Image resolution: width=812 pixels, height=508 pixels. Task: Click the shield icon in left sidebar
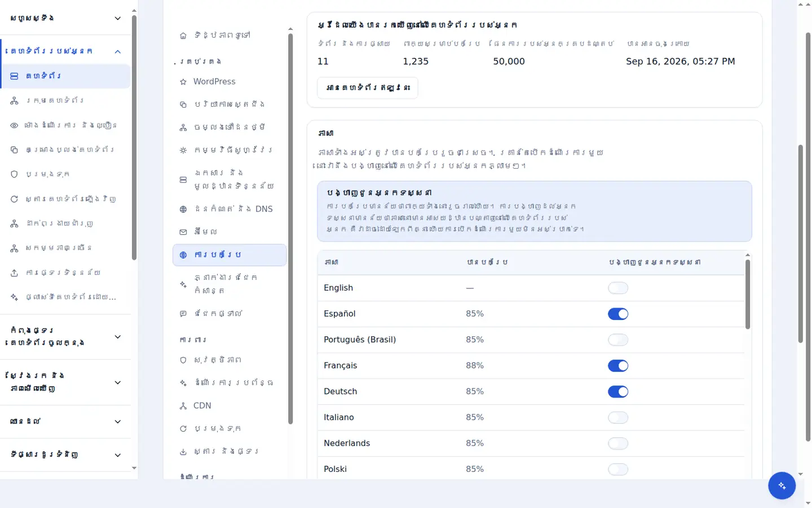14,174
